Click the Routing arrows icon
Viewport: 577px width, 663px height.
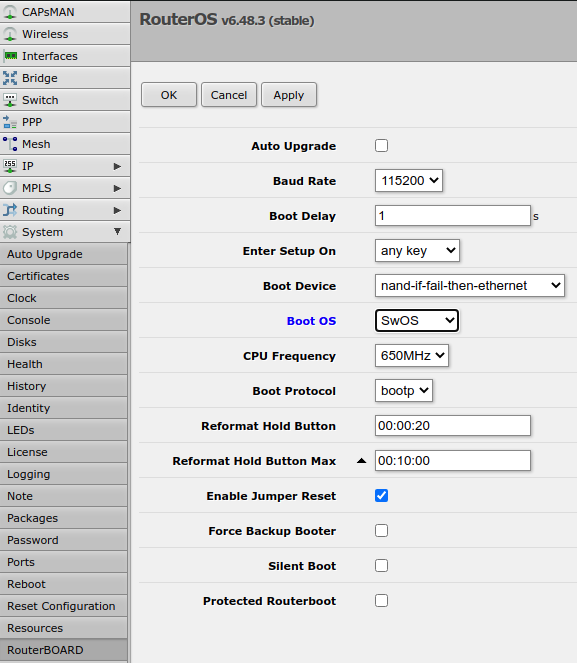[x=10, y=210]
